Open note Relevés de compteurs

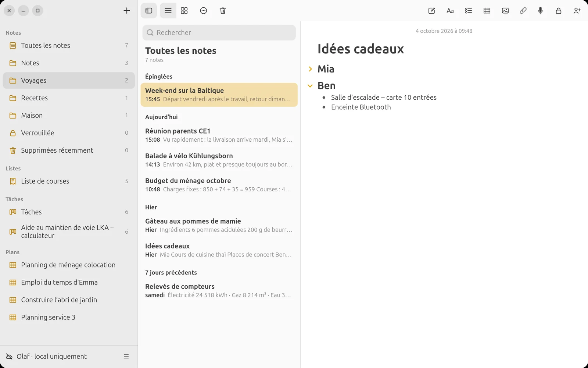(x=219, y=291)
